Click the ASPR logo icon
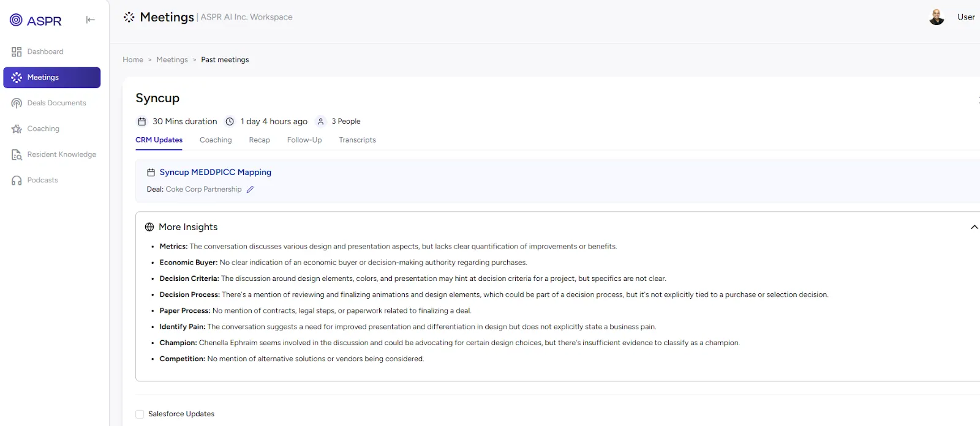 point(17,20)
